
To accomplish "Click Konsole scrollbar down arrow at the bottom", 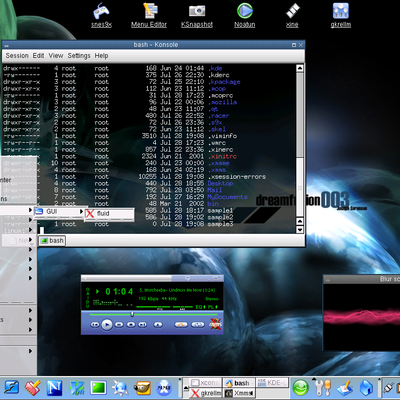I will click(x=300, y=229).
